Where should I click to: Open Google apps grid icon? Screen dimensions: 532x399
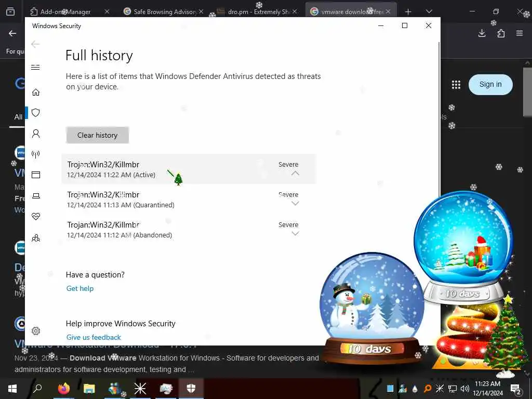[x=456, y=85]
